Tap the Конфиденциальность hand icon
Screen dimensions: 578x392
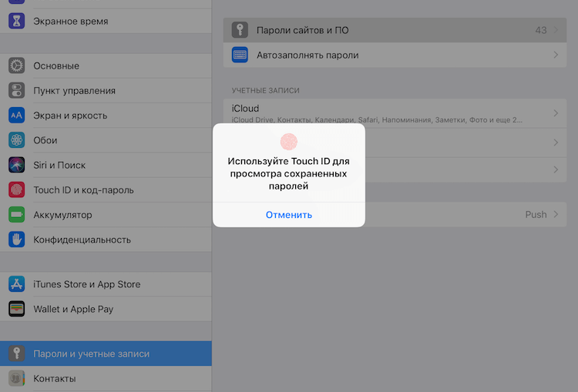point(17,240)
